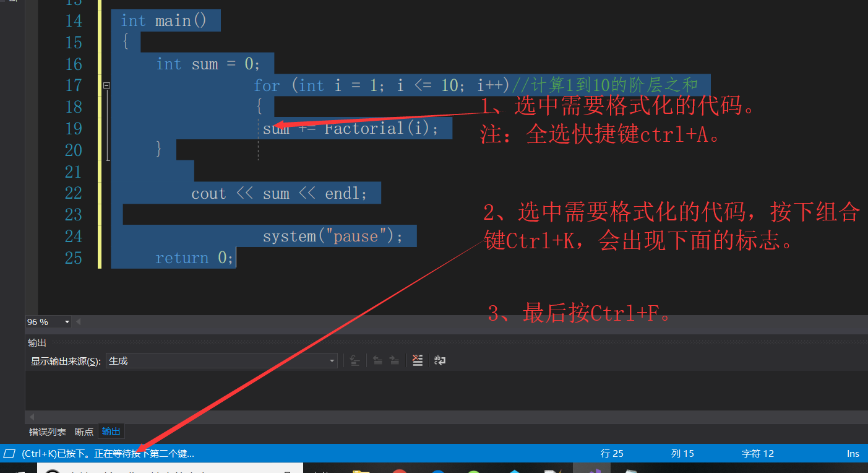This screenshot has width=868, height=473.
Task: Toggle word wrap in the output panel
Action: pyautogui.click(x=440, y=360)
